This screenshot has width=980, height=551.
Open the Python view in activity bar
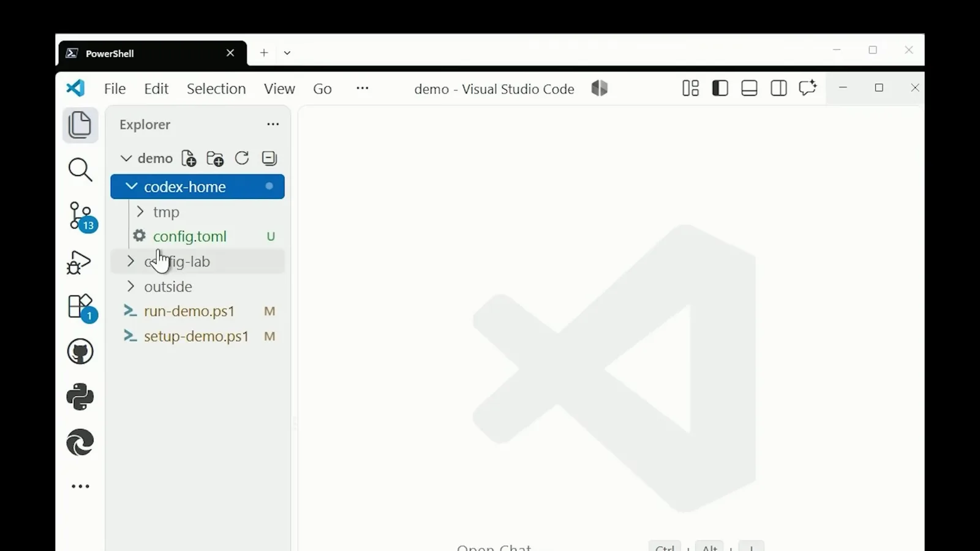[80, 397]
